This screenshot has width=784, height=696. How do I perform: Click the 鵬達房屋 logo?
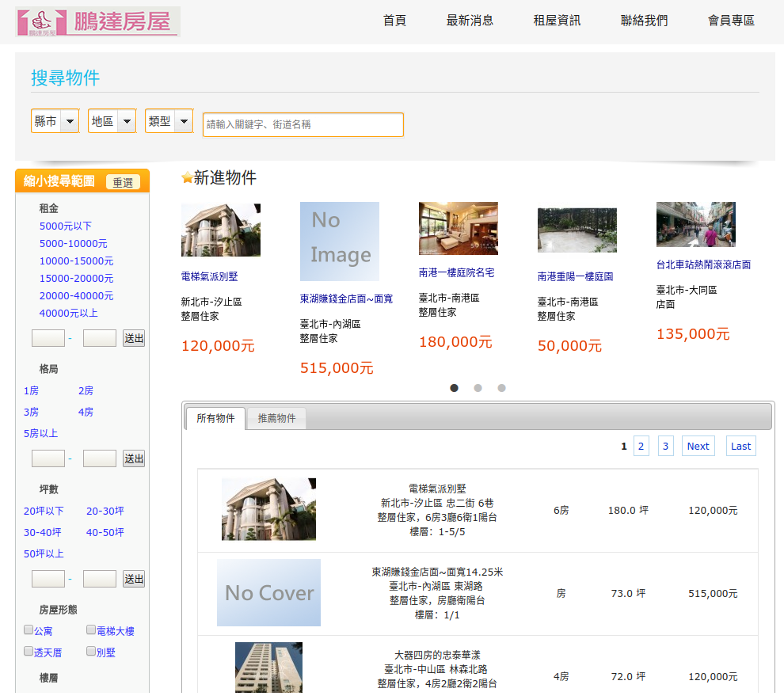click(97, 21)
